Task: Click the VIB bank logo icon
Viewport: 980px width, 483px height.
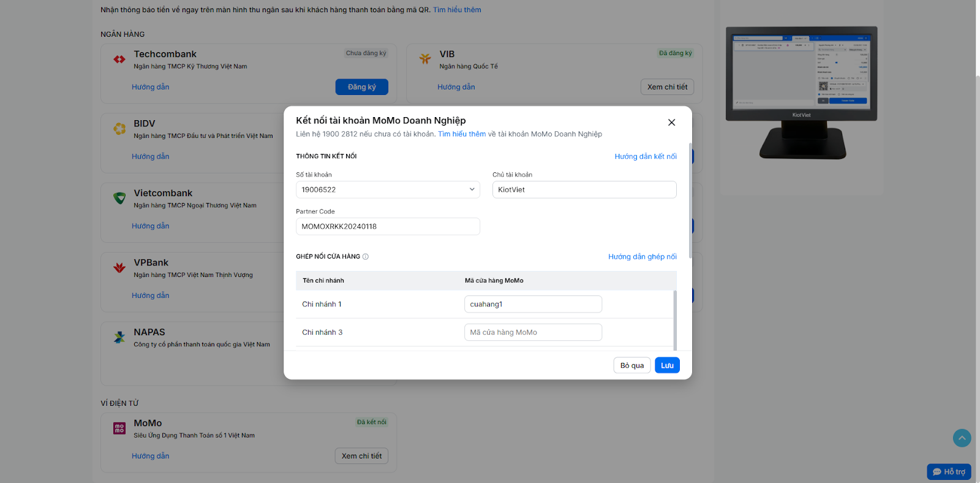Action: point(425,59)
